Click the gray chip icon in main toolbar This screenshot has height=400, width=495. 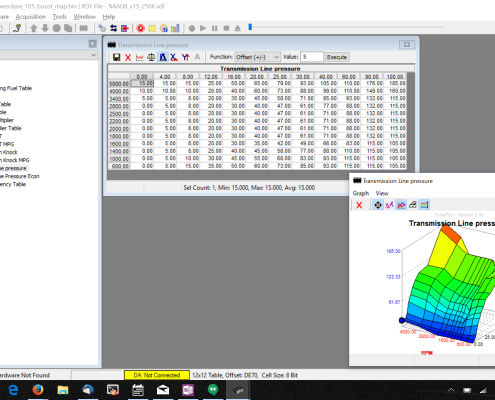tap(83, 28)
